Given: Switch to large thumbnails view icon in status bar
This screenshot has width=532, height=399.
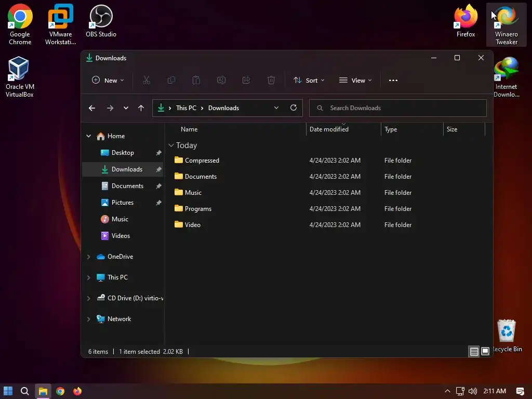Looking at the screenshot, I should coord(485,352).
